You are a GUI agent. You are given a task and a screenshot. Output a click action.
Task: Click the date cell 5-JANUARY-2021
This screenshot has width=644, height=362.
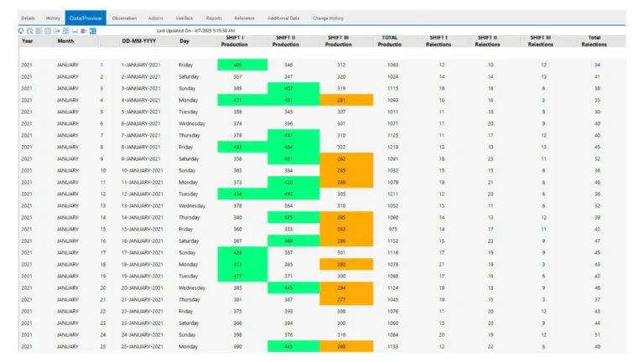141,112
